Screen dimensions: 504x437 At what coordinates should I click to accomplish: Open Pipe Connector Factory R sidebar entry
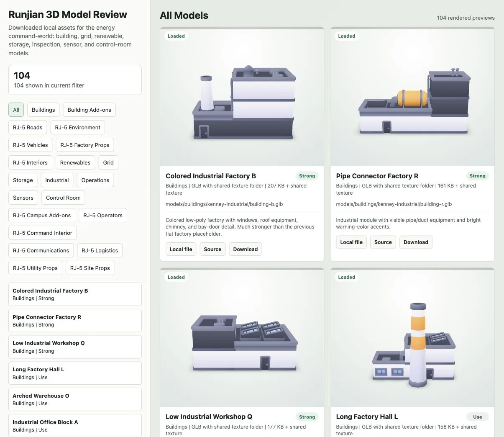(75, 321)
